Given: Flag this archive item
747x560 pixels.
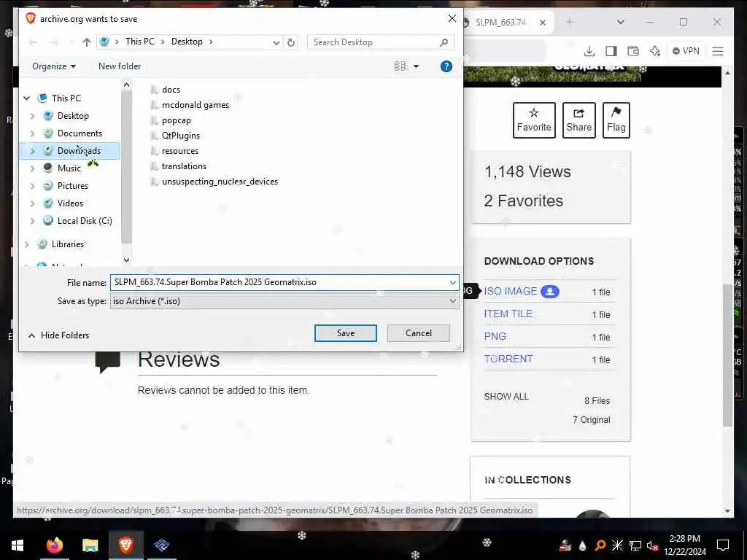Looking at the screenshot, I should [x=616, y=120].
